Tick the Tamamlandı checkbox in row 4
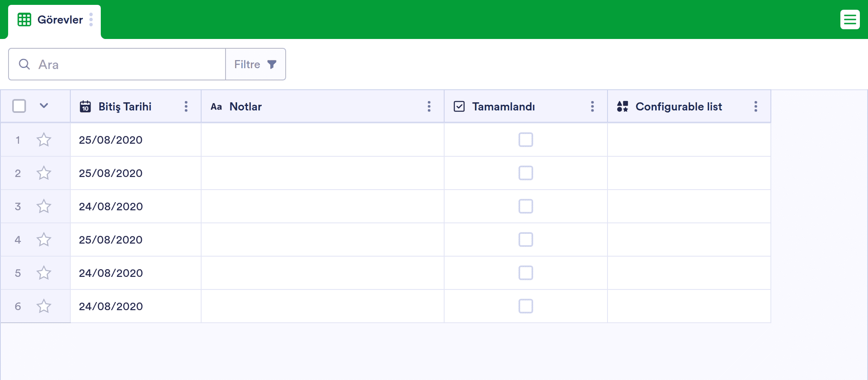Screen dimensions: 868x380 pyautogui.click(x=525, y=240)
